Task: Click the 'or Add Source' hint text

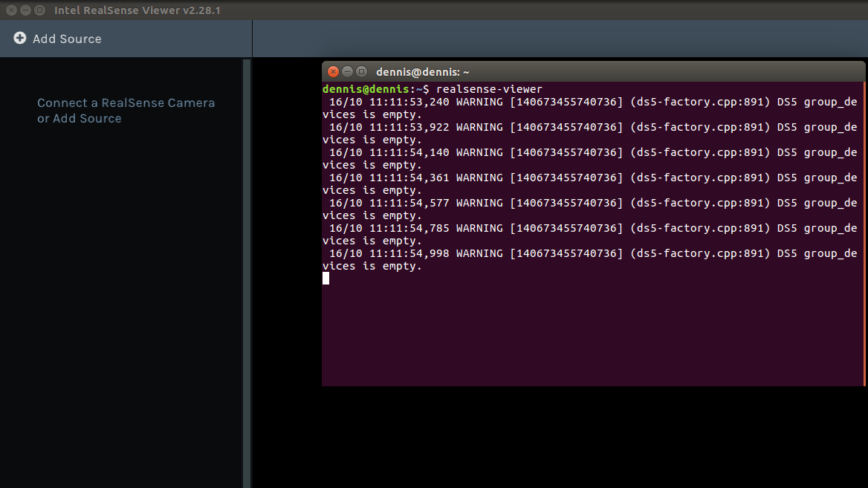Action: click(x=80, y=118)
